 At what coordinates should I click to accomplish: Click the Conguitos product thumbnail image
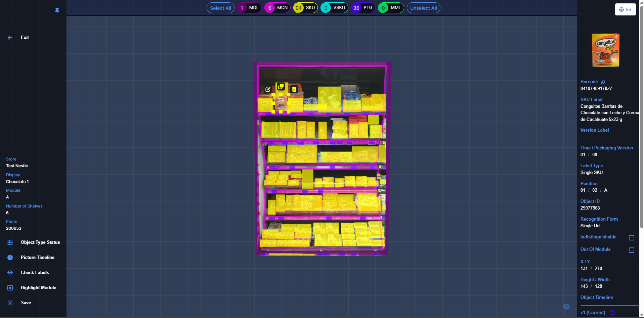(605, 50)
